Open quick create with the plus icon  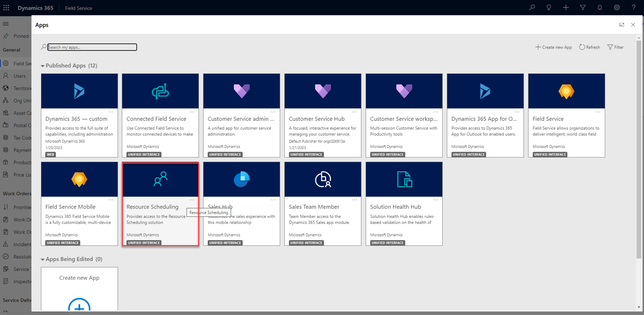tap(566, 8)
